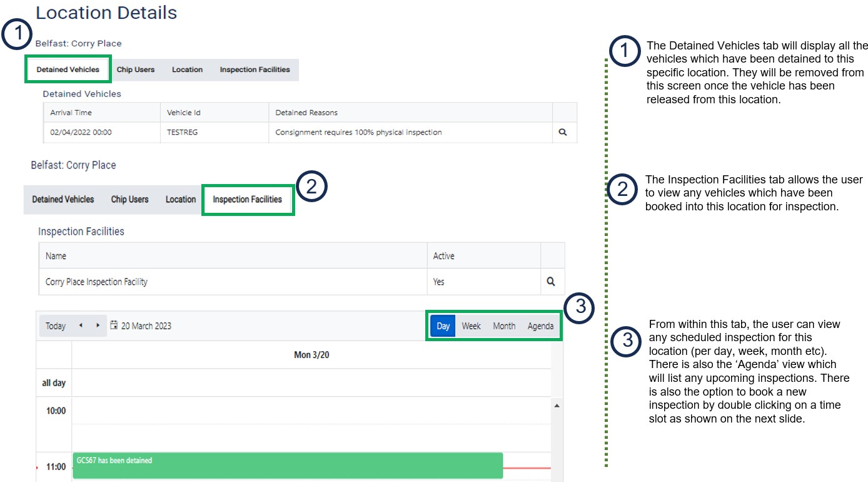The image size is (868, 482).
Task: Select the upper Location tab
Action: pos(187,69)
